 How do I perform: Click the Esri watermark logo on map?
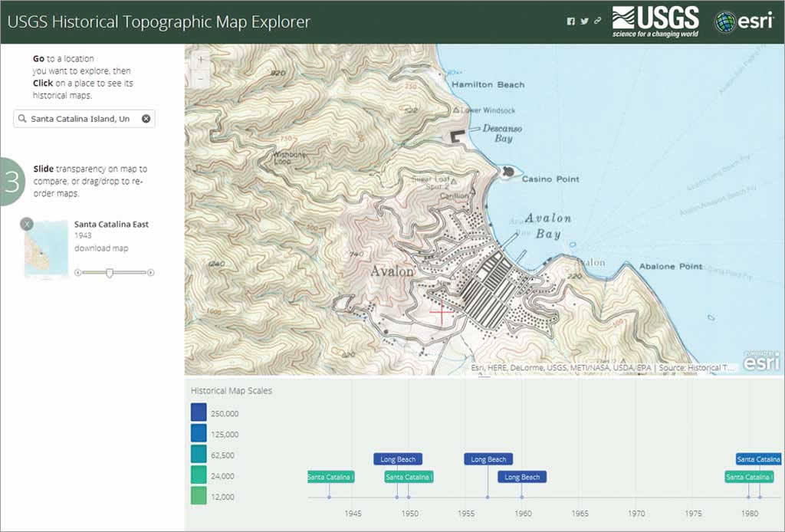coord(761,361)
